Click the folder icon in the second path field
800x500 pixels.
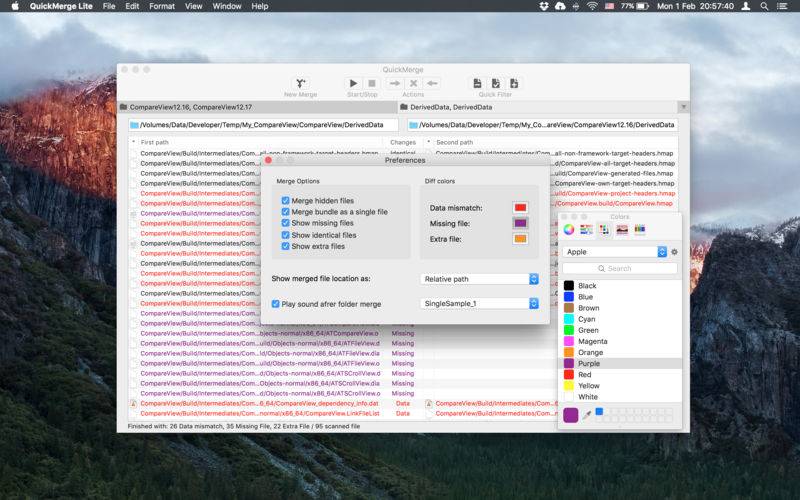tap(413, 125)
